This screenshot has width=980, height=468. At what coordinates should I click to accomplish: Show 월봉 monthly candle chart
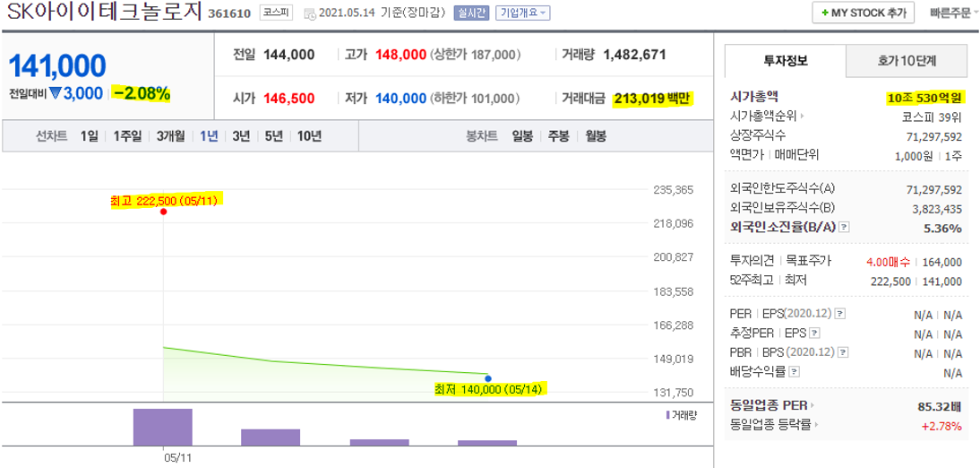point(595,135)
